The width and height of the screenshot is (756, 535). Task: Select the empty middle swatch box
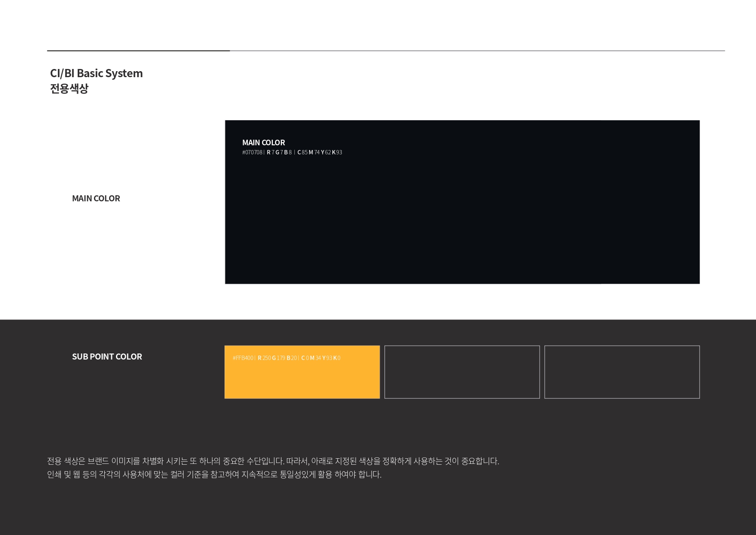462,372
